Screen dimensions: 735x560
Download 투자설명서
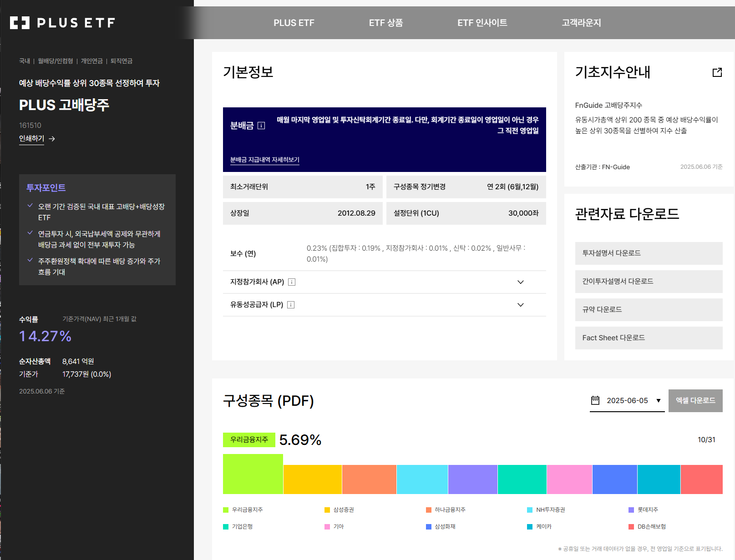point(649,253)
